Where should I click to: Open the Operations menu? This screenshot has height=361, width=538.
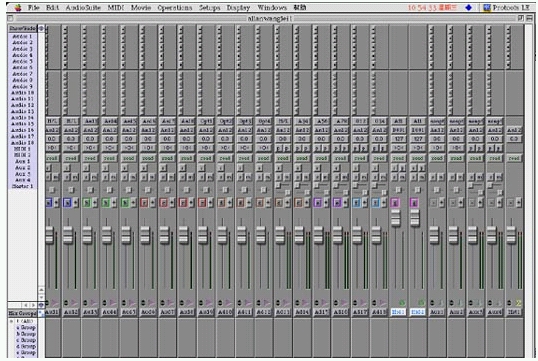[x=175, y=7]
